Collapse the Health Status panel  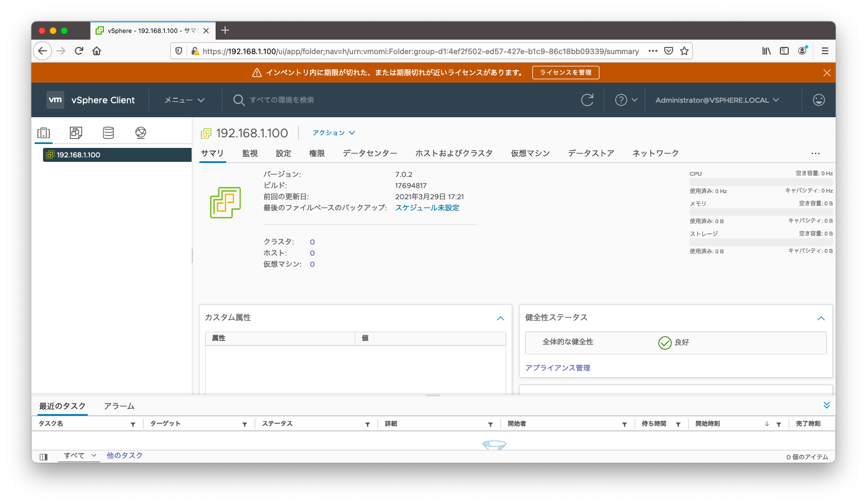click(x=821, y=318)
